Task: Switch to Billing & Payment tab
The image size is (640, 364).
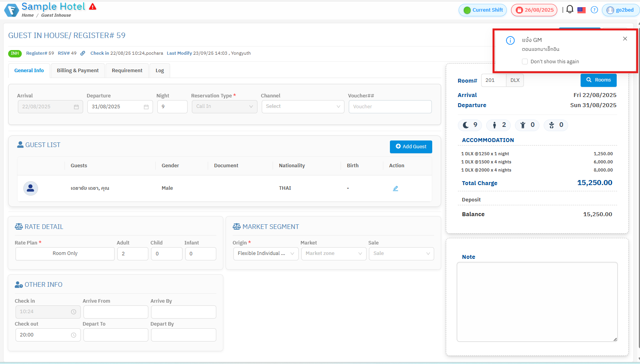Action: pos(78,71)
